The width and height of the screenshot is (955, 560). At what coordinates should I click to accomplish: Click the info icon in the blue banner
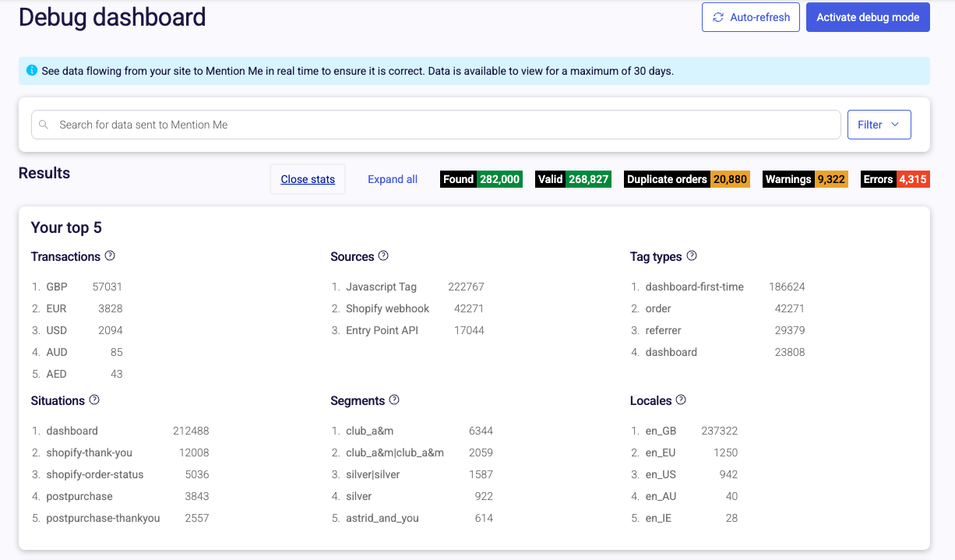tap(32, 70)
